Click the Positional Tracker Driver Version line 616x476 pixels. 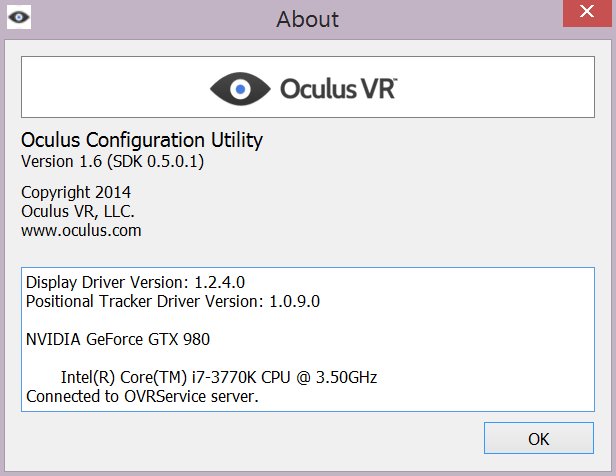[173, 302]
